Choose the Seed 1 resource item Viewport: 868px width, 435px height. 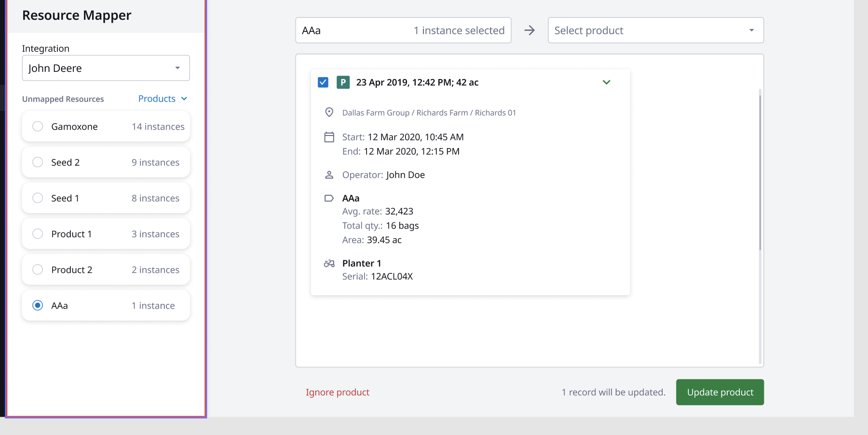[106, 198]
